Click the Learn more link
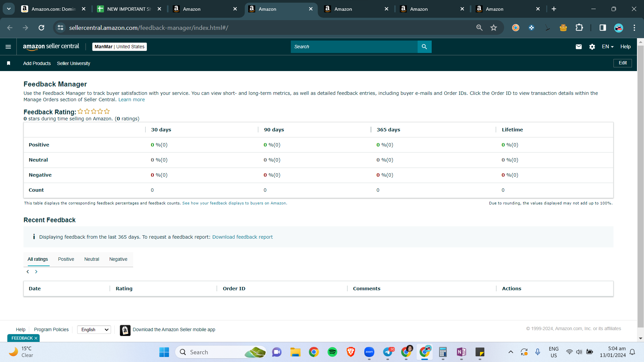Image resolution: width=644 pixels, height=362 pixels. [131, 100]
